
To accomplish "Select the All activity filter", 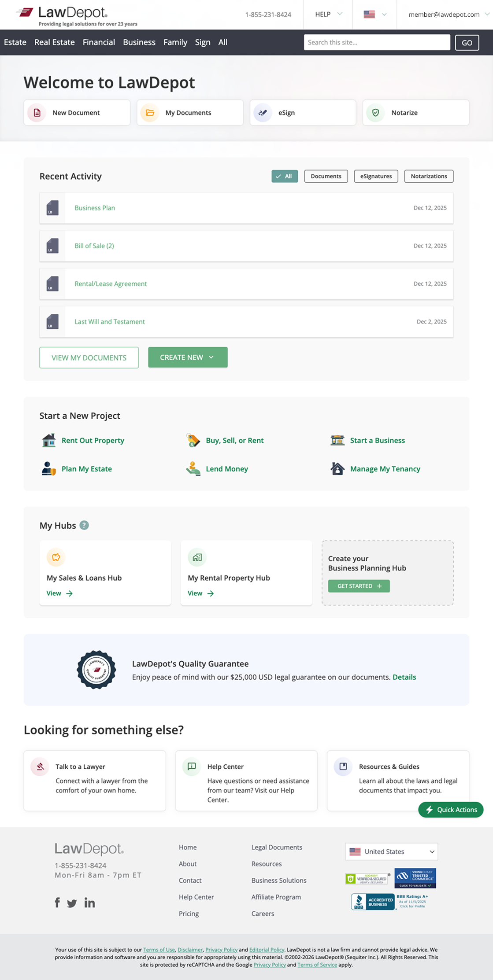I will (x=285, y=176).
